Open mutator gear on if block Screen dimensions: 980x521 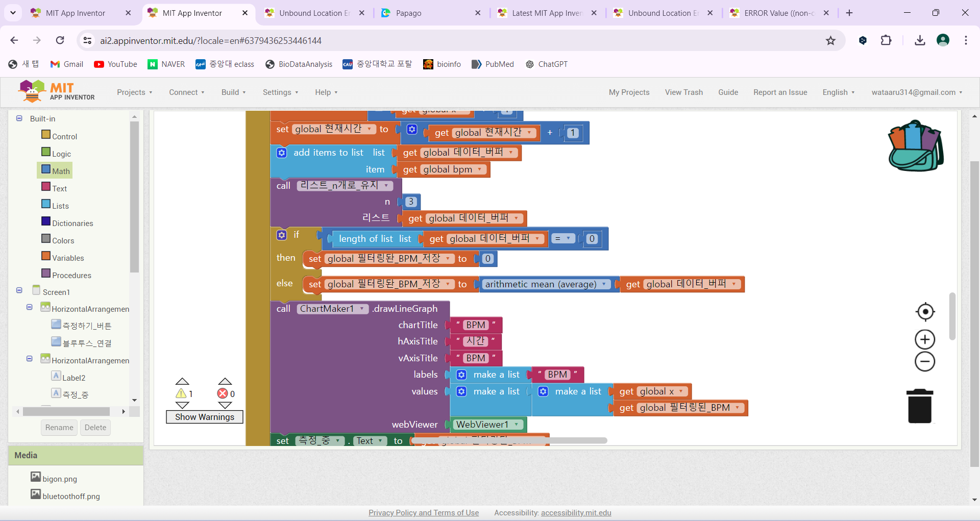coord(282,235)
